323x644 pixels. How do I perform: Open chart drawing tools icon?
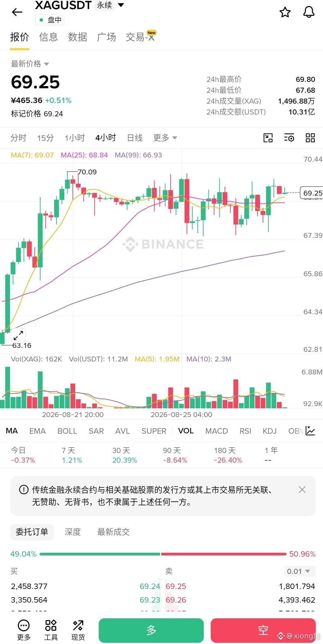268,138
